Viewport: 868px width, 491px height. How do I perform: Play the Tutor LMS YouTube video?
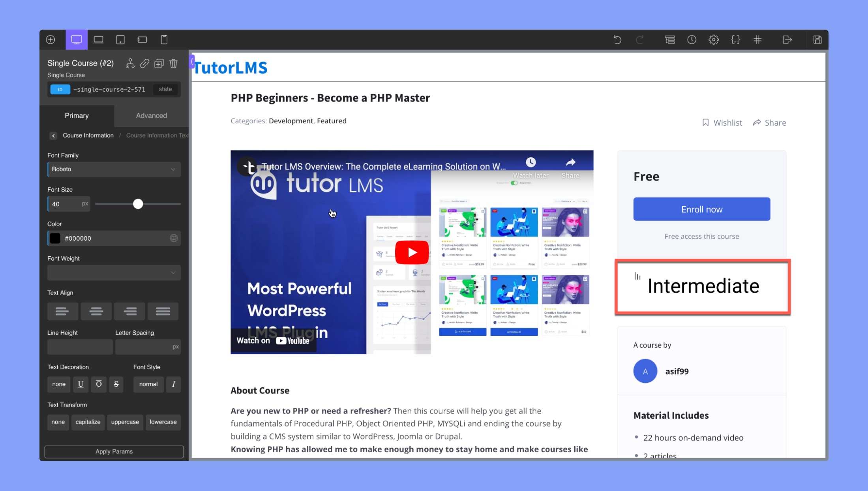pyautogui.click(x=412, y=252)
